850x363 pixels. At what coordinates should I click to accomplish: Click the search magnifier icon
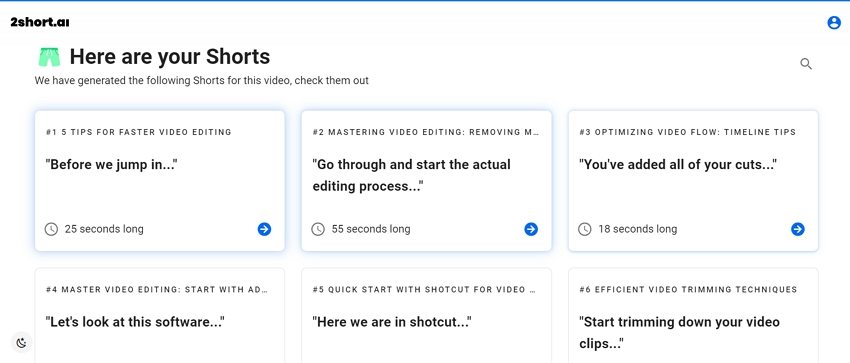(x=806, y=64)
